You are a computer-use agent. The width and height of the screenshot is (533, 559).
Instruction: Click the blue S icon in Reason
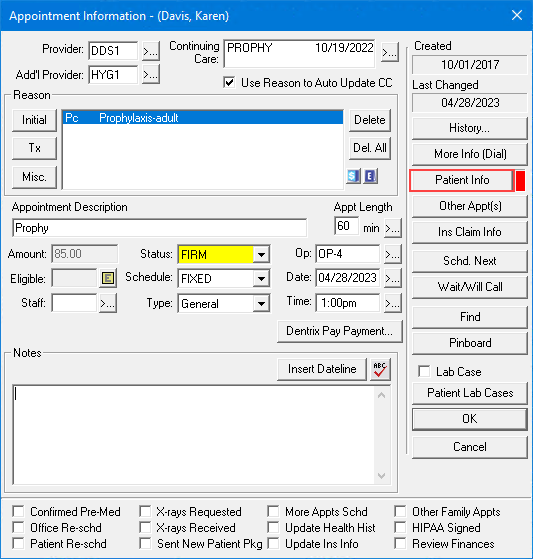(353, 176)
